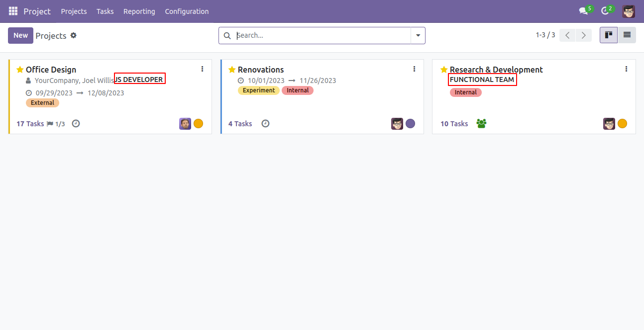Viewport: 644px width, 330px height.
Task: Open the user avatar menu in top bar
Action: [x=629, y=11]
